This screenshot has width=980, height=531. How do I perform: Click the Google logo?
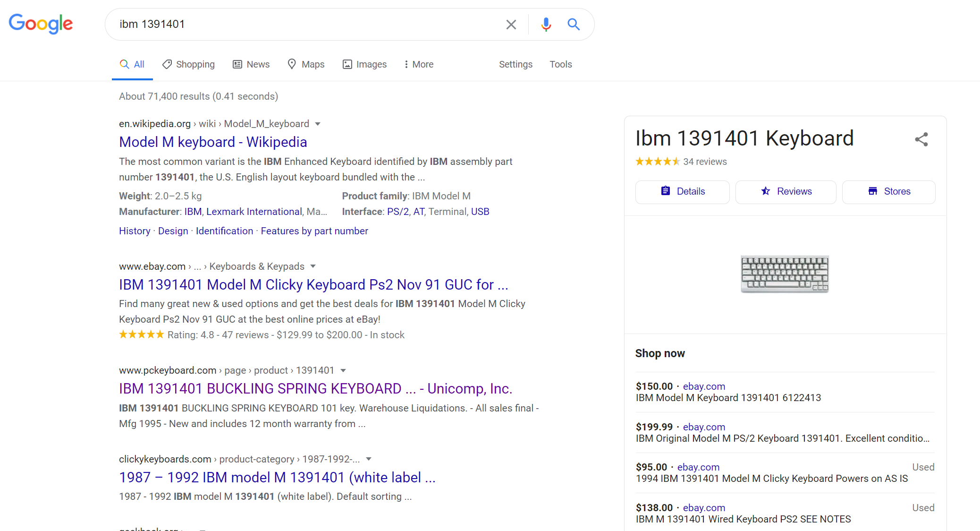pyautogui.click(x=41, y=24)
